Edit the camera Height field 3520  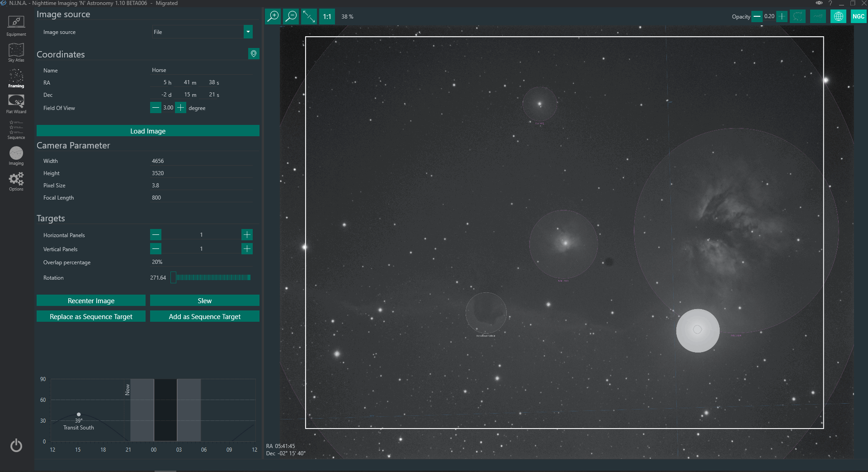202,173
